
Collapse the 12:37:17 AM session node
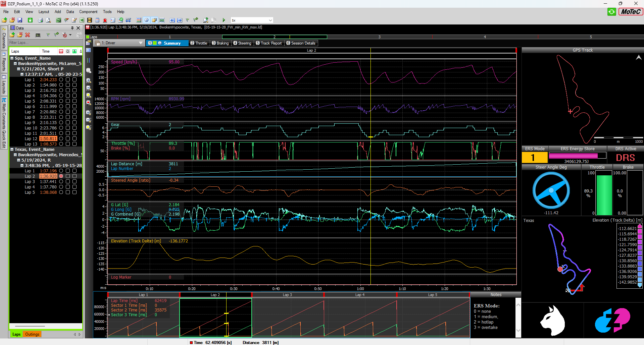[22, 74]
